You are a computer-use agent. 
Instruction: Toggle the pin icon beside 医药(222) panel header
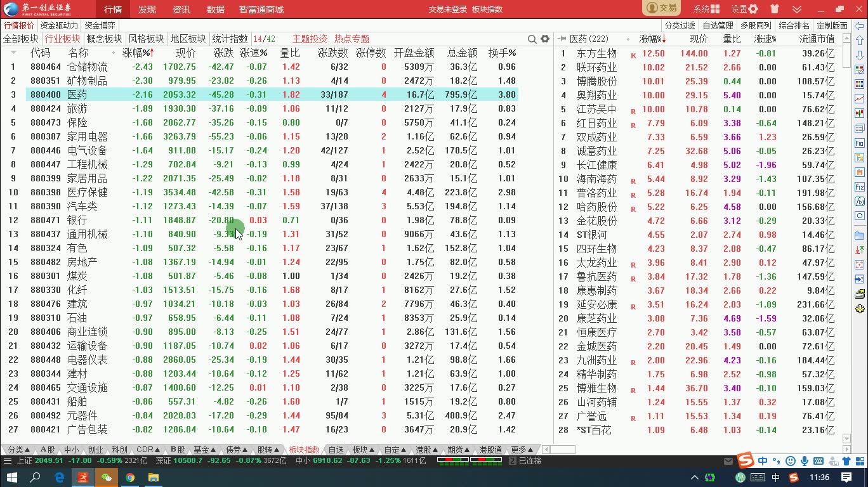coord(562,38)
